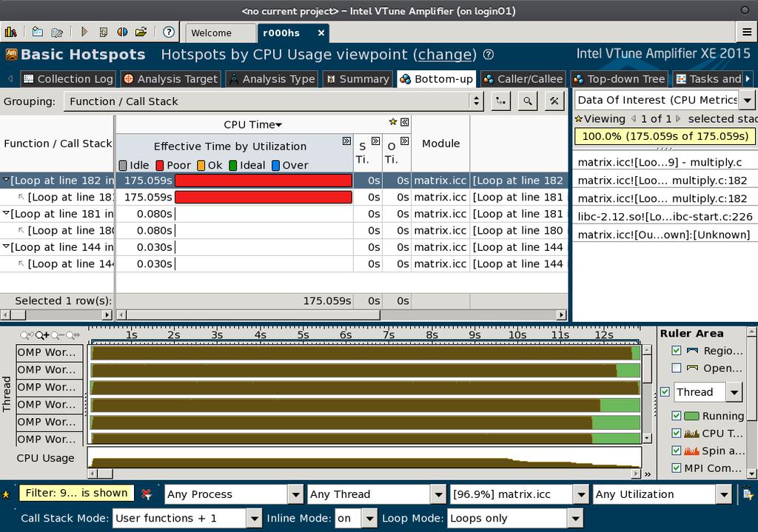Open the Help question-mark toolbar icon
Image resolution: width=758 pixels, height=532 pixels.
click(168, 33)
